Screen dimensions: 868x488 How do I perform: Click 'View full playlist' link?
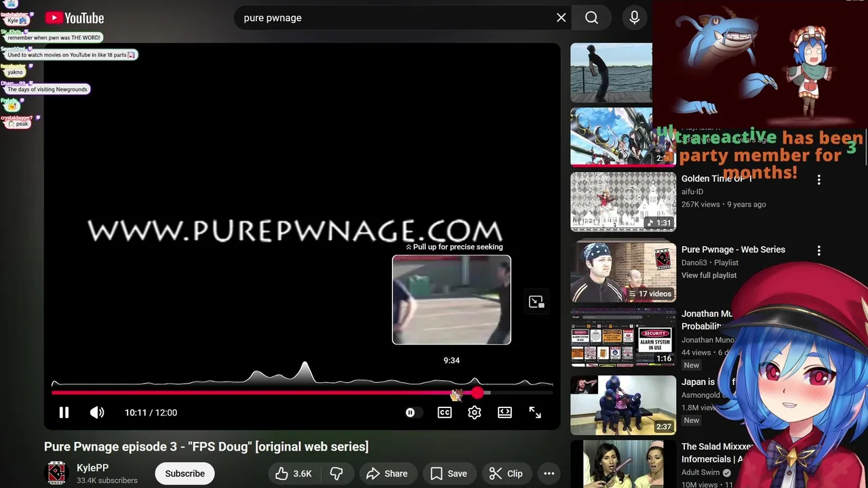coord(709,275)
